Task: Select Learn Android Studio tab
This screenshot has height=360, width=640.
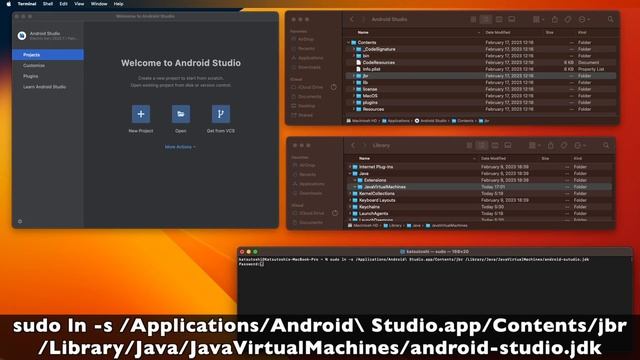Action: (48, 87)
